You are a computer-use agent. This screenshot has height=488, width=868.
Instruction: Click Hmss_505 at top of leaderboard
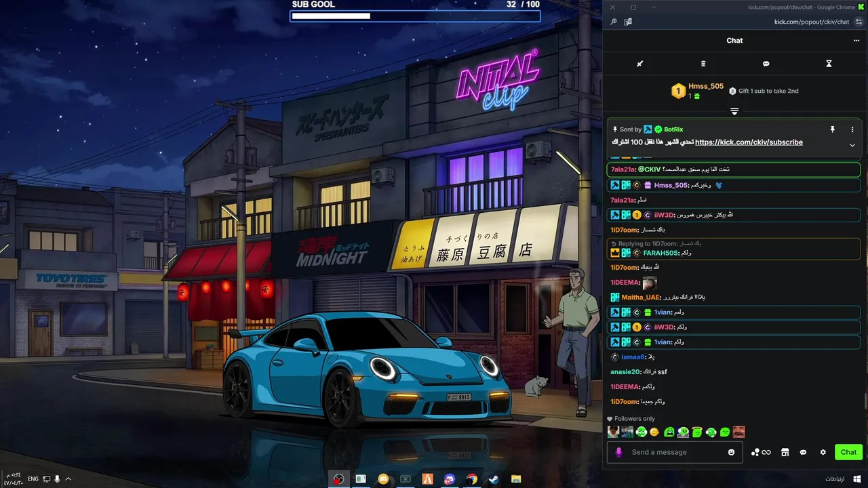706,86
